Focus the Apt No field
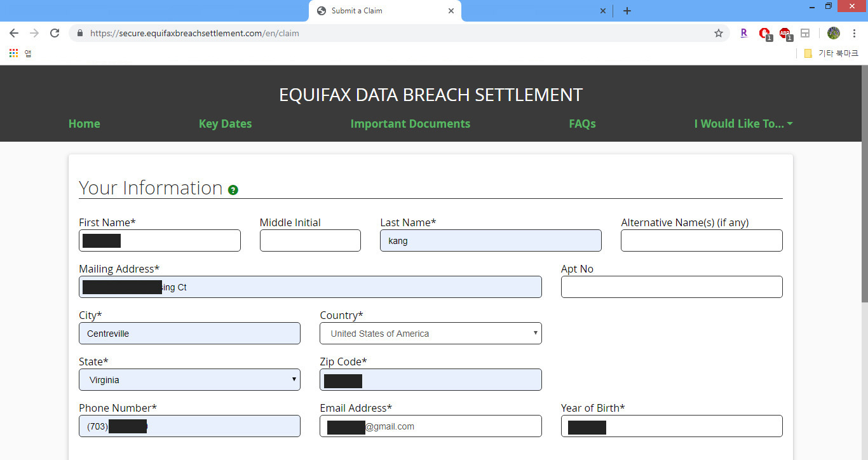This screenshot has width=868, height=460. (672, 287)
